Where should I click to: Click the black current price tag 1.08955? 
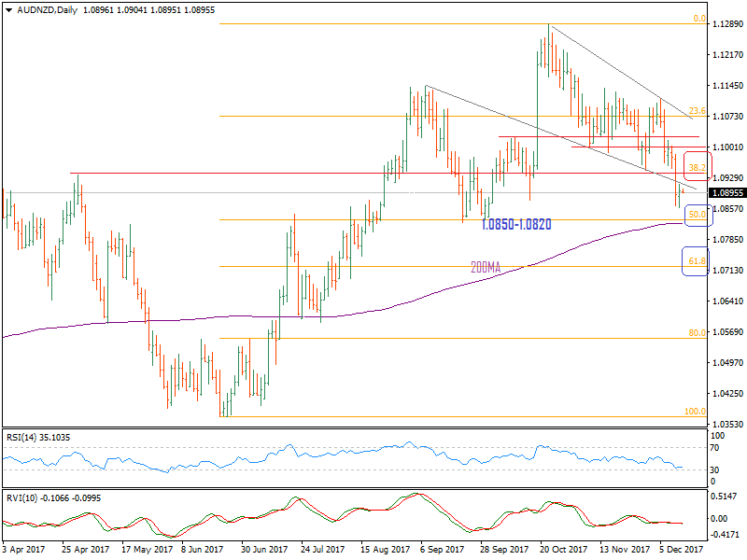(727, 193)
